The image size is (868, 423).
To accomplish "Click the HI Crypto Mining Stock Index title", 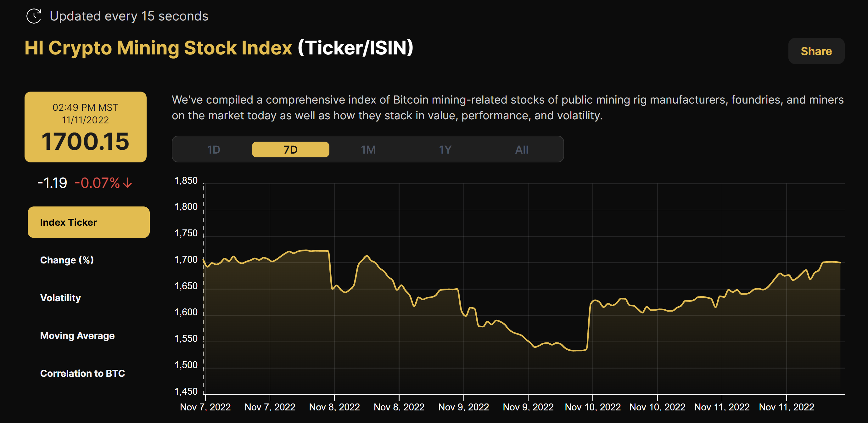I will coord(157,48).
